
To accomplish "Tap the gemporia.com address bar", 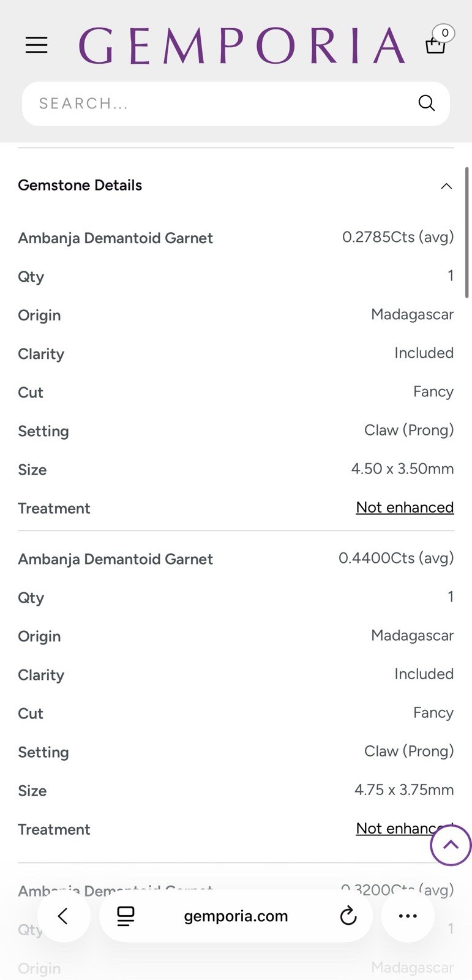I will [x=236, y=916].
